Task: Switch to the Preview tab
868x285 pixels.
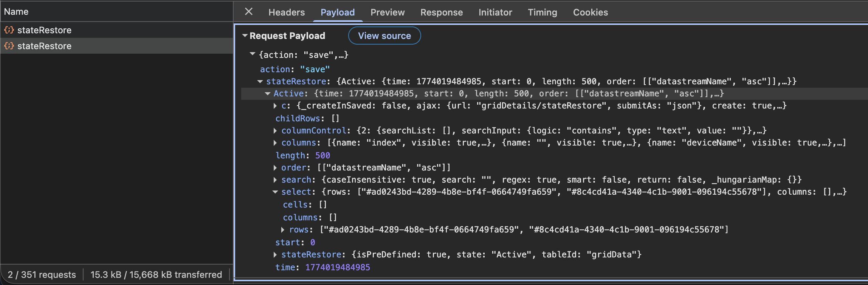Action: point(387,12)
